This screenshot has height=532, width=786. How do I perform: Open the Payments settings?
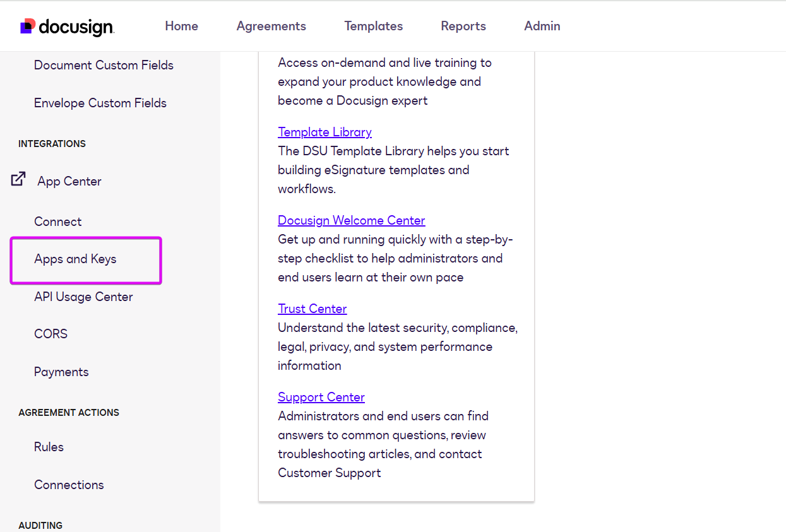coord(61,372)
